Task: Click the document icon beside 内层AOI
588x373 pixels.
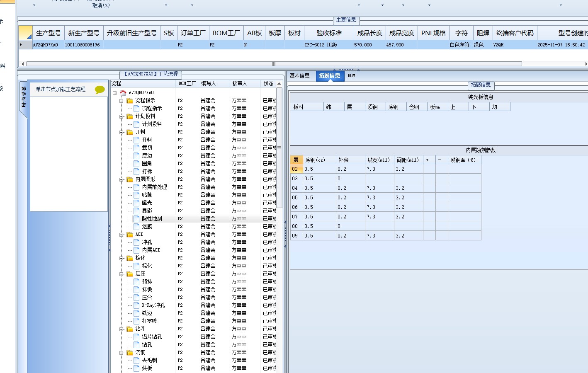Action: coord(136,250)
